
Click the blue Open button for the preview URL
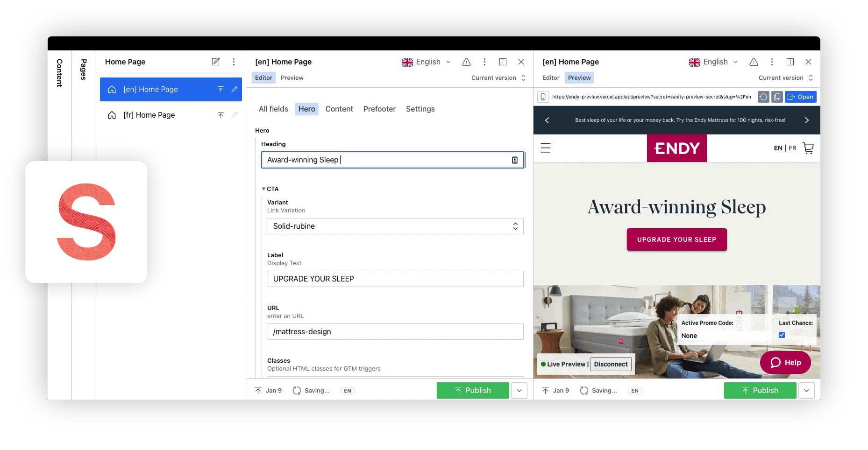[801, 97]
